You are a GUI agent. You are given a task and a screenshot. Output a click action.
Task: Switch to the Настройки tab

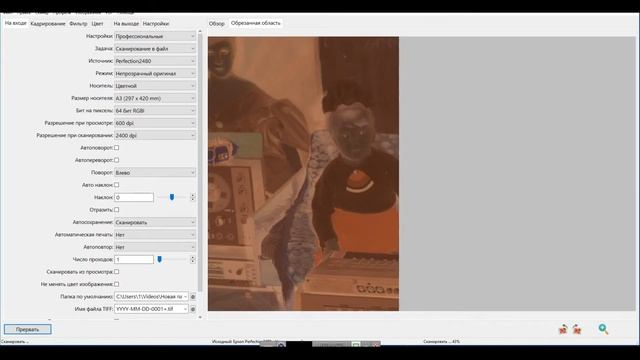click(156, 24)
